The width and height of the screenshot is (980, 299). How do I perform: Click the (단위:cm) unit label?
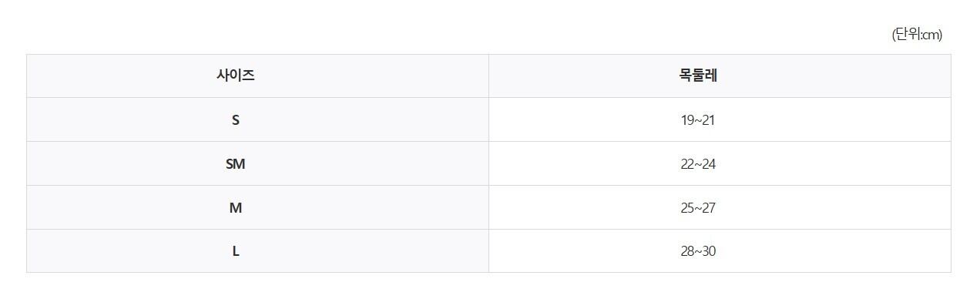pyautogui.click(x=917, y=35)
